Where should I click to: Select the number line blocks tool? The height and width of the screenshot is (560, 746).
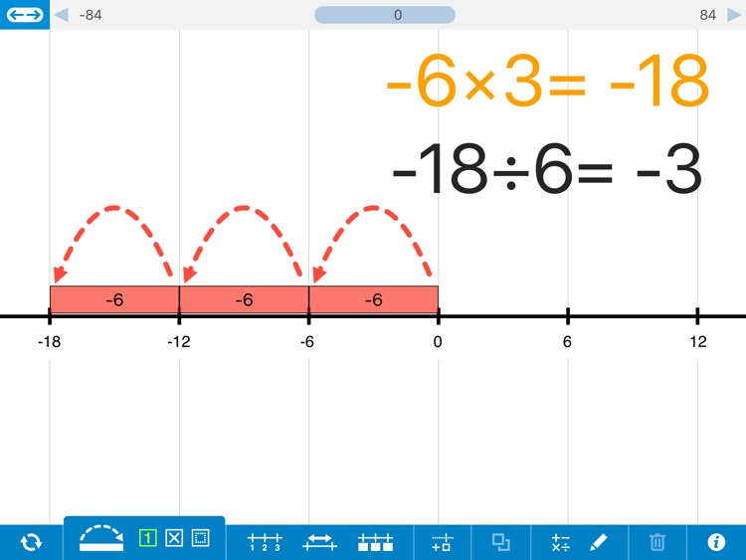point(375,542)
